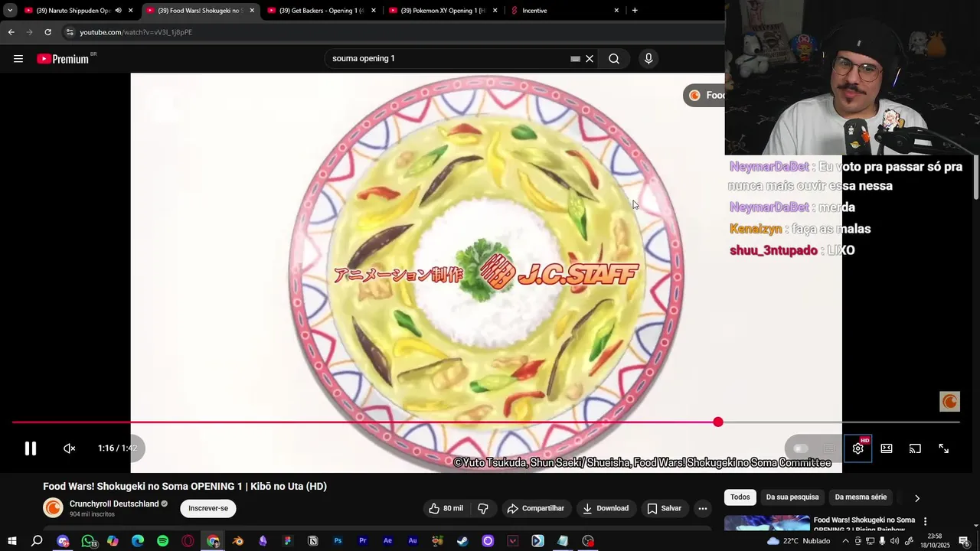Open Crunchyroll Deutschland channel name link
The height and width of the screenshot is (551, 980).
114,504
